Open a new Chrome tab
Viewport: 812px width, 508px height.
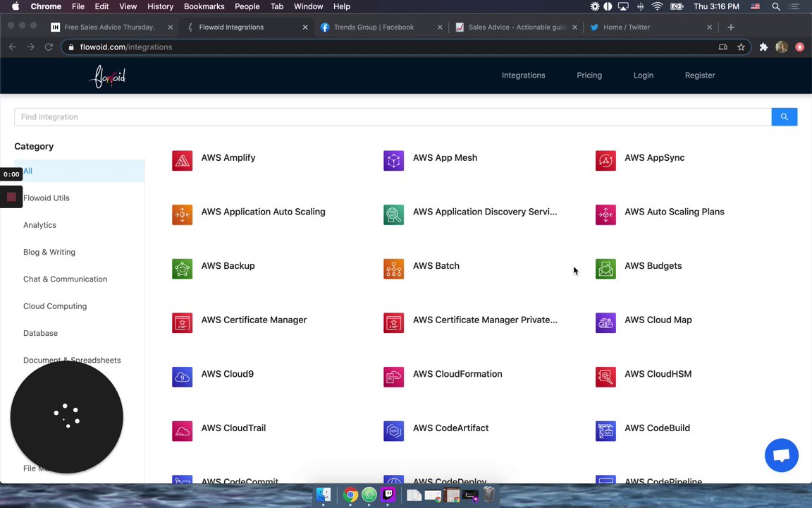(731, 27)
